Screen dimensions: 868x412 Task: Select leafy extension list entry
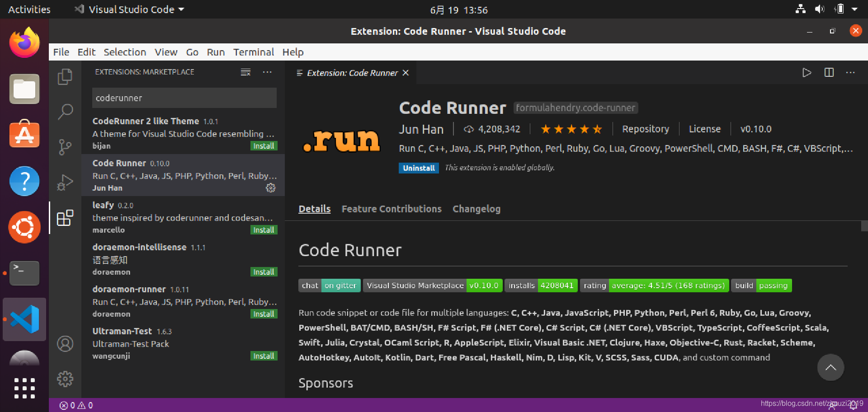tap(183, 217)
